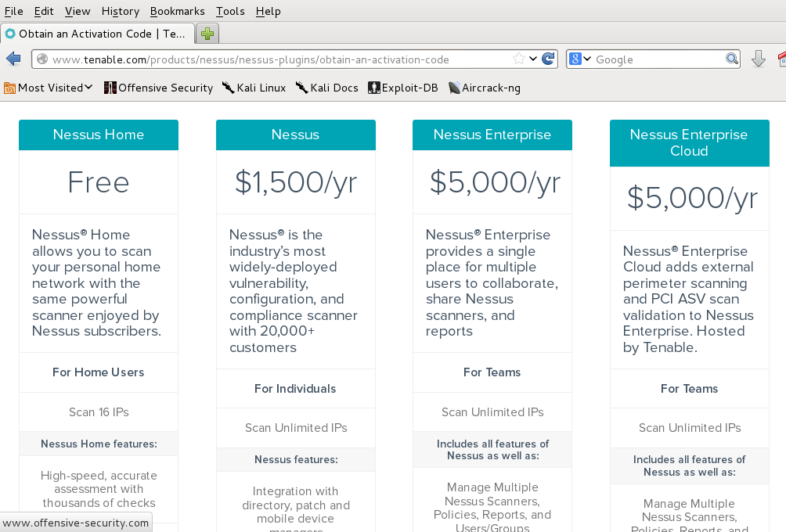
Task: Open the History menu
Action: 120,11
